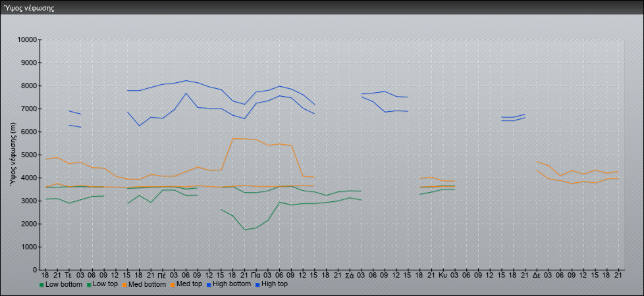Toggle the "High top" legend label

pos(275,284)
